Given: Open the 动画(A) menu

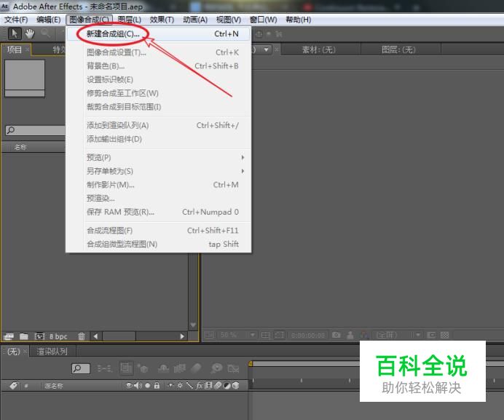Looking at the screenshot, I should [x=195, y=20].
